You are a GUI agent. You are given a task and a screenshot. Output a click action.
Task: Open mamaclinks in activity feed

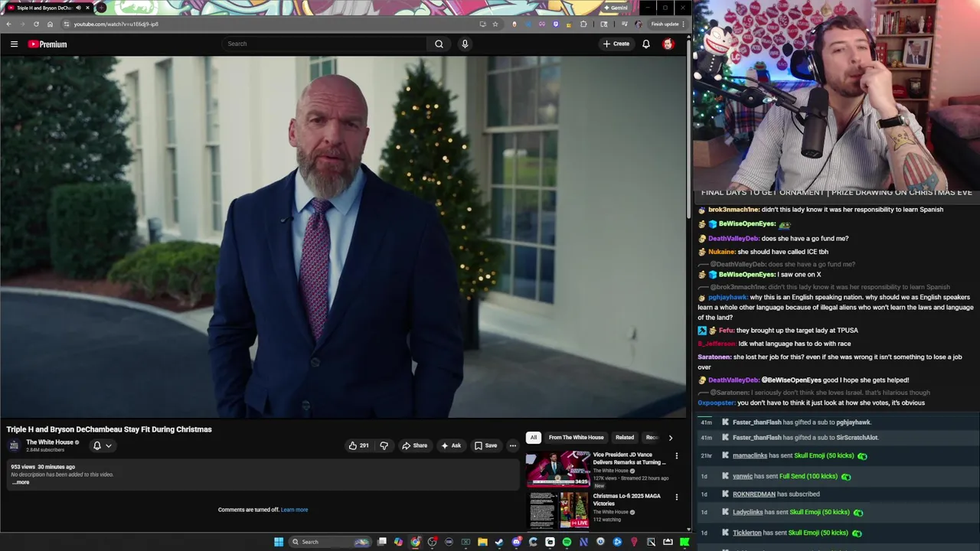(x=750, y=456)
